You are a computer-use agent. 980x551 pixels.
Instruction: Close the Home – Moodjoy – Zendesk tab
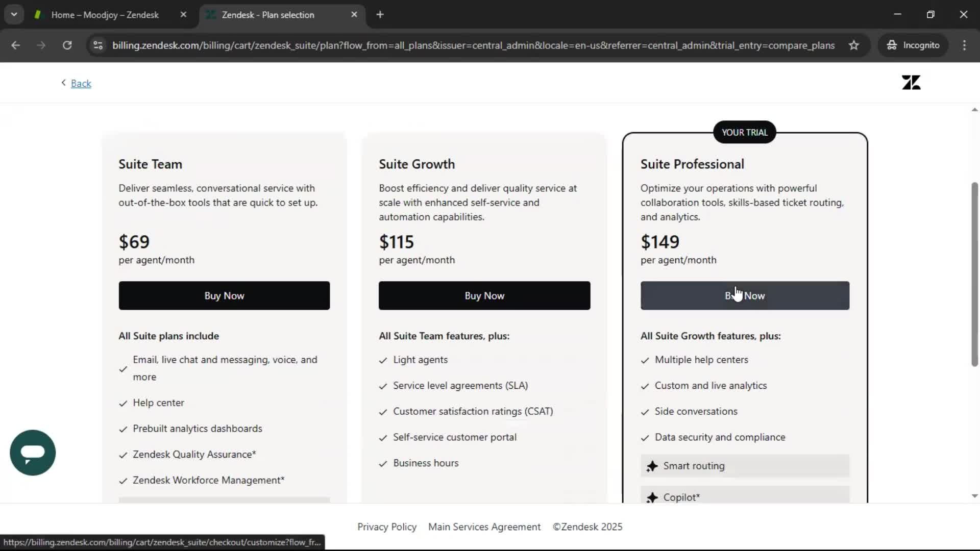coord(183,15)
